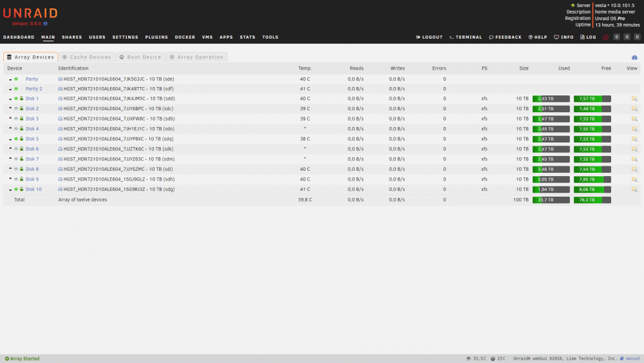Browse Disk 10 via its View icon

pyautogui.click(x=634, y=190)
